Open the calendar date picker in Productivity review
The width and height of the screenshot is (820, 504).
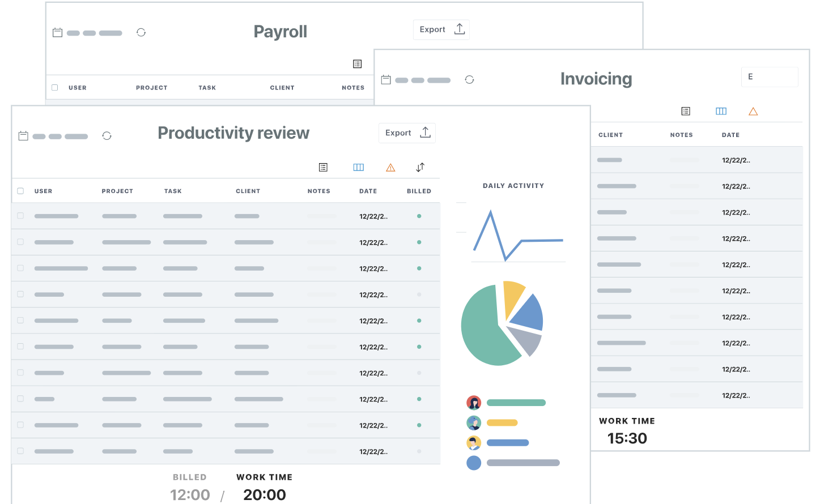(x=23, y=136)
